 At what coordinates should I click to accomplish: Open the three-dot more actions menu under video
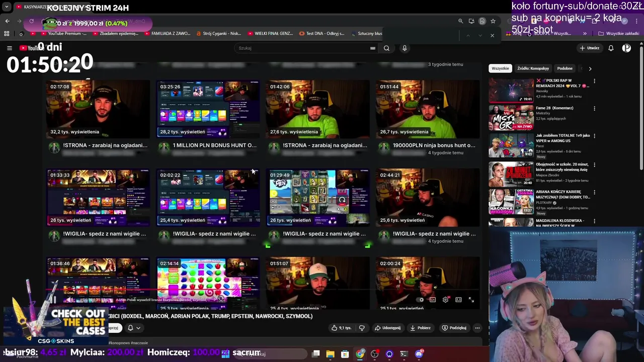click(477, 328)
